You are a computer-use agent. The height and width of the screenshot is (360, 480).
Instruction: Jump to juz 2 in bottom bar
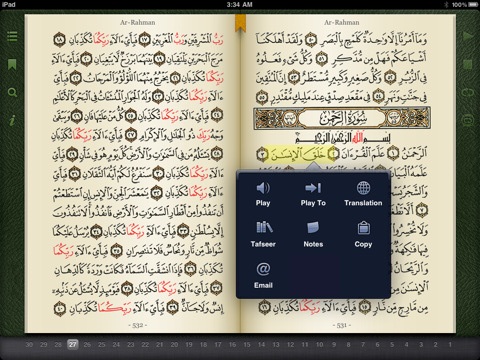tap(436, 345)
